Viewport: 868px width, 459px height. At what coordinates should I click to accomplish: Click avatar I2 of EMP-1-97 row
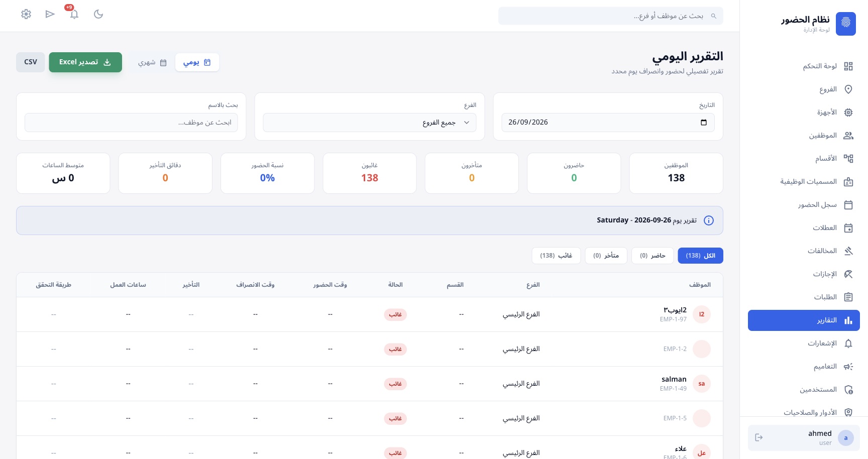[x=702, y=314]
